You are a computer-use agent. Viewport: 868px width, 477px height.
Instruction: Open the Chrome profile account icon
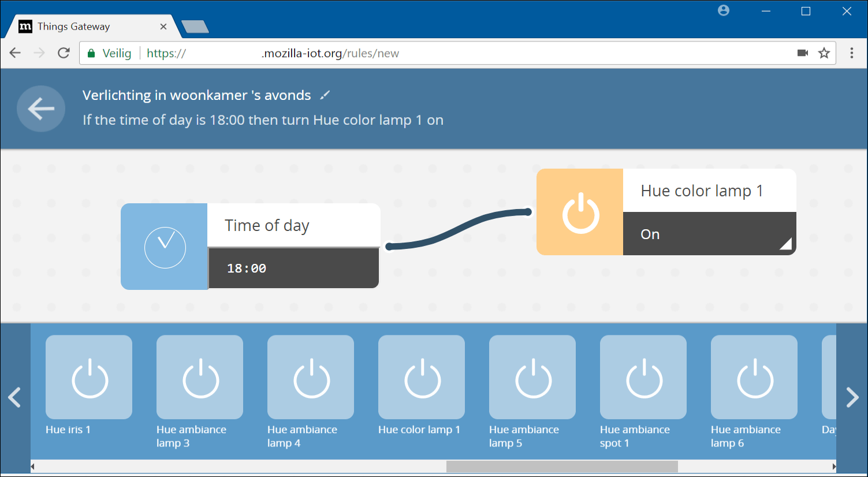point(724,10)
